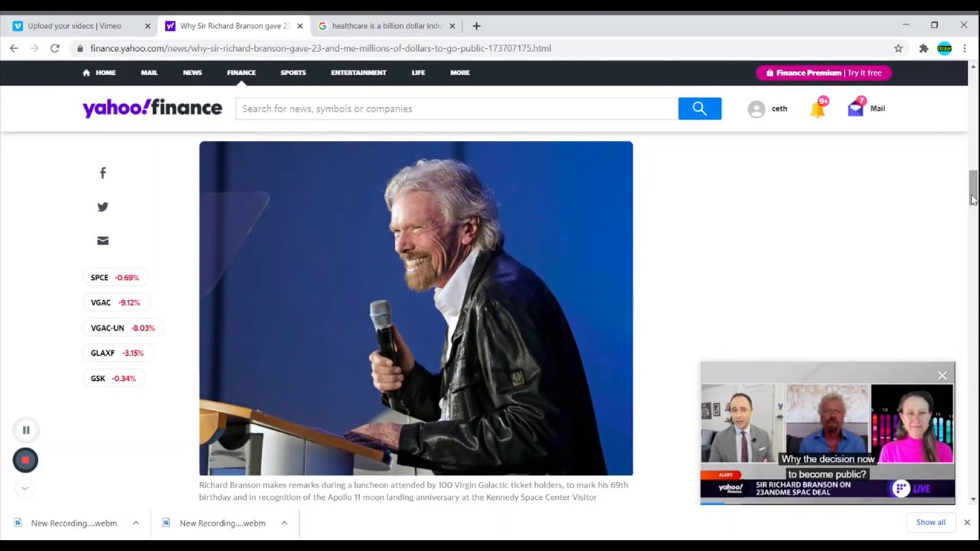Open a new browser tab
Viewport: 980px width, 551px height.
[x=476, y=26]
